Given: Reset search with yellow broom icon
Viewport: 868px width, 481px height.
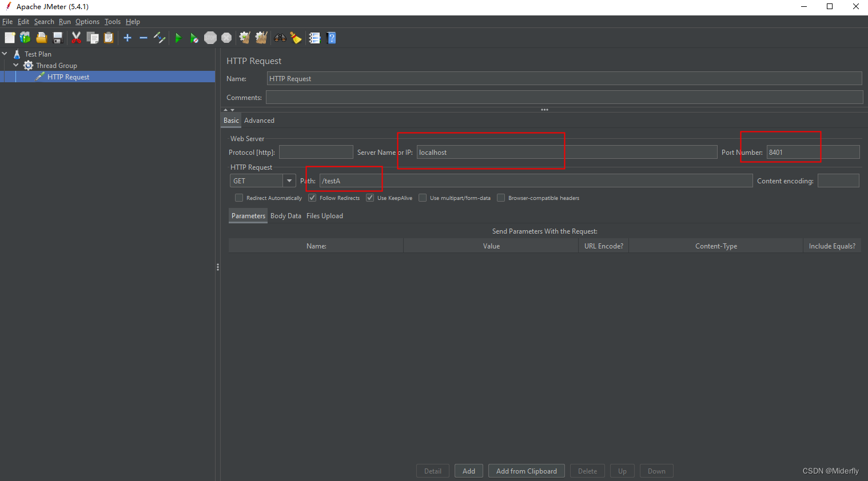Looking at the screenshot, I should pos(296,38).
